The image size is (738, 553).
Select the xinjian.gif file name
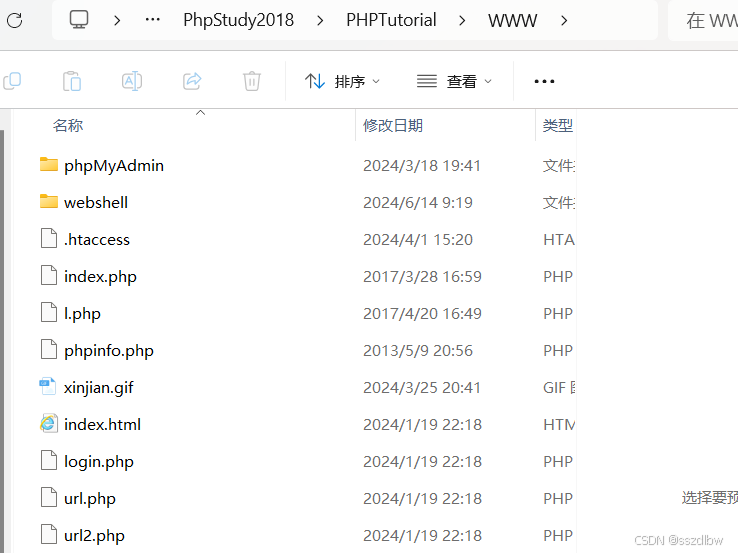[99, 388]
